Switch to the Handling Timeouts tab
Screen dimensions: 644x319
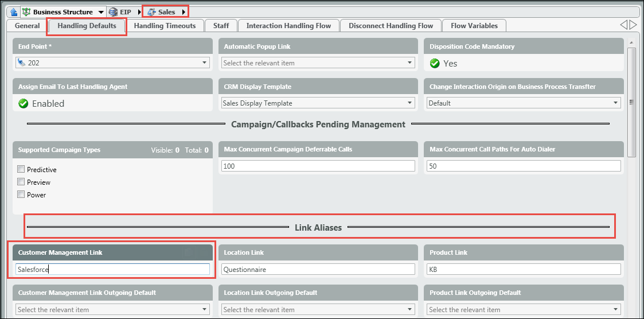[165, 26]
